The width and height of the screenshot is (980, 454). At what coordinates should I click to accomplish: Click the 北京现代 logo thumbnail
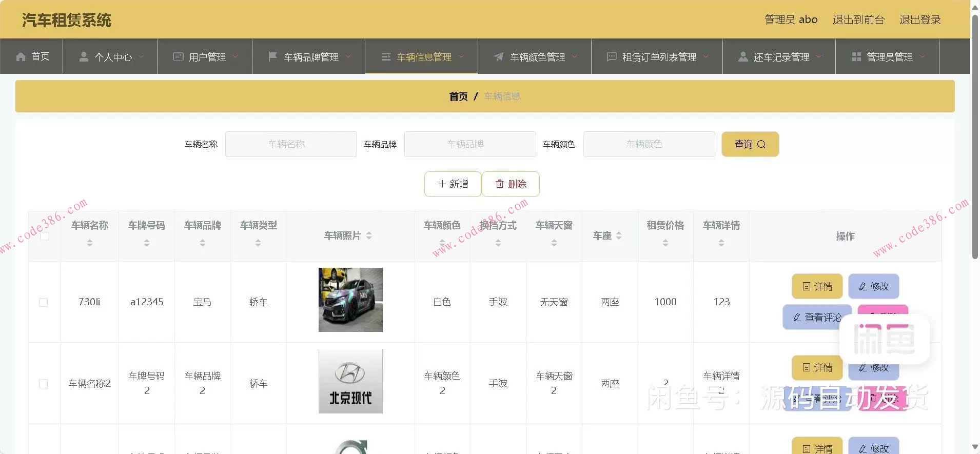coord(350,381)
